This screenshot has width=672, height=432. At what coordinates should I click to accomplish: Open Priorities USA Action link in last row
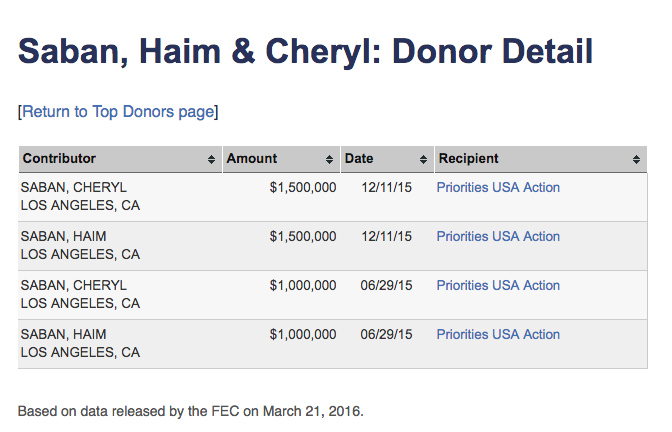(x=498, y=334)
